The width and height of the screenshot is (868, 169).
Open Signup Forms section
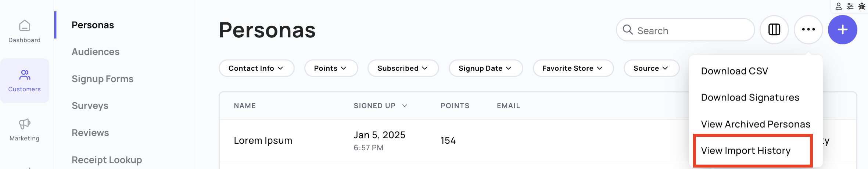(x=103, y=79)
